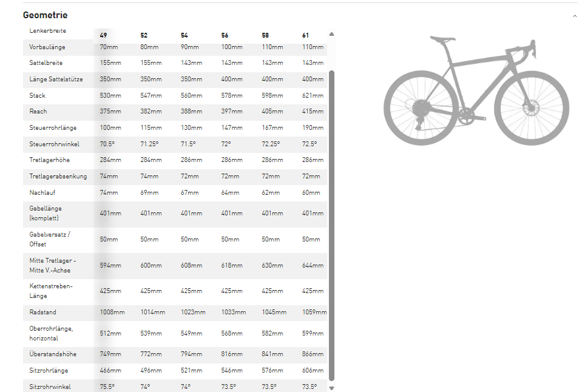The image size is (582, 392).
Task: Click the 1033mm Radstand value
Action: (233, 312)
